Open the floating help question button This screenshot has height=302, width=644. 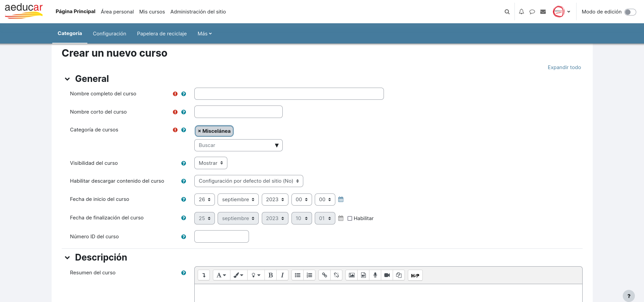click(629, 296)
